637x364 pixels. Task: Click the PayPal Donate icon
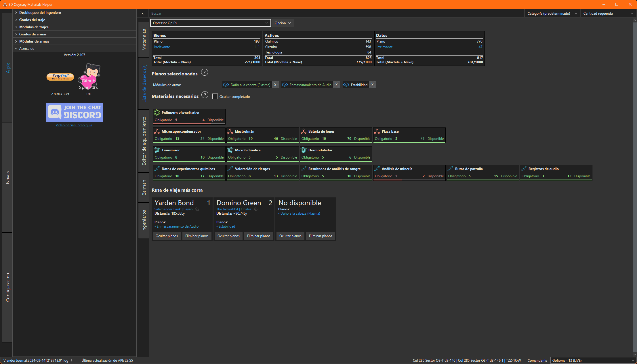click(x=60, y=77)
